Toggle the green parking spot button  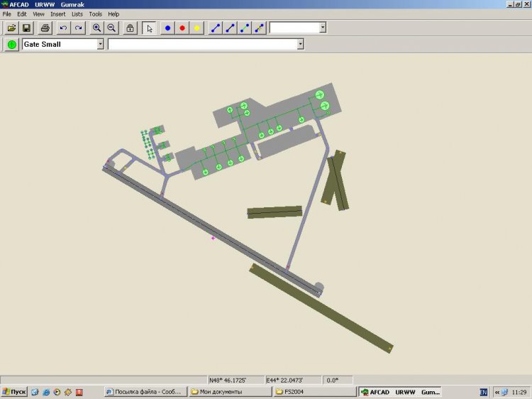point(12,44)
